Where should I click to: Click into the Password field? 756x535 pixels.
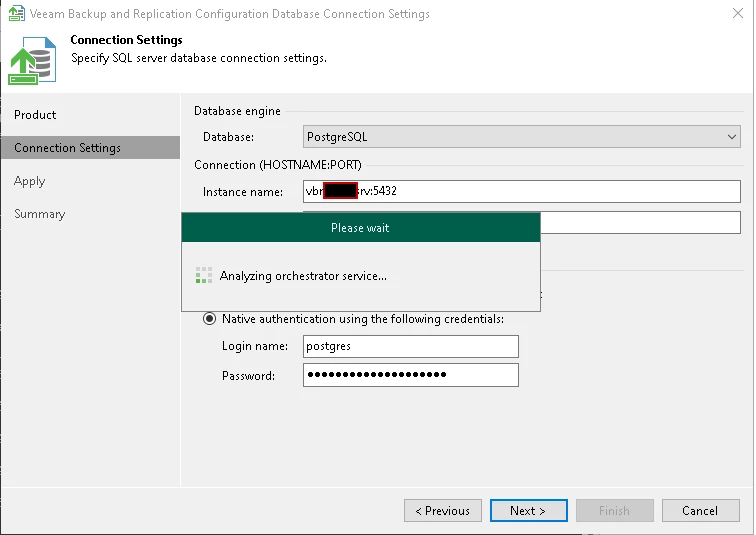411,375
